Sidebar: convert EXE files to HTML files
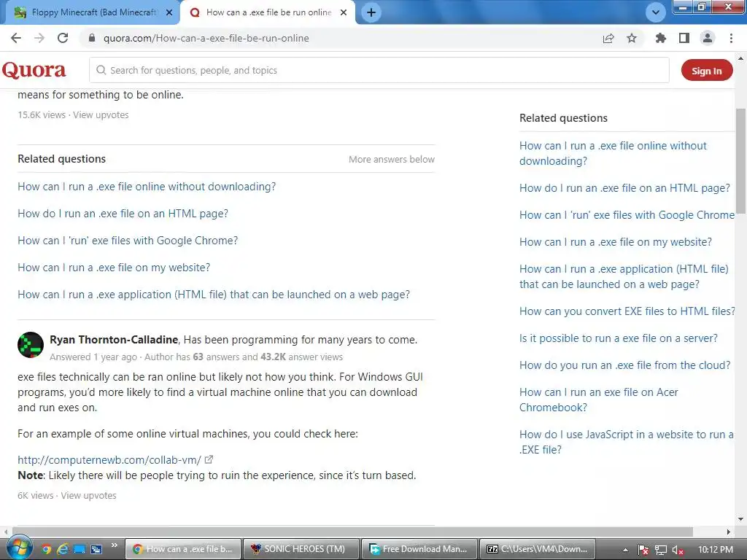Image resolution: width=747 pixels, height=560 pixels. pyautogui.click(x=627, y=311)
